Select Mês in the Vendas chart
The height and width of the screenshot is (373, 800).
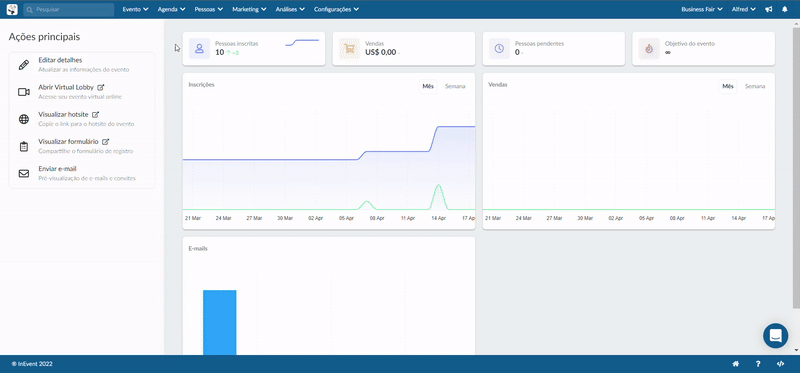728,86
